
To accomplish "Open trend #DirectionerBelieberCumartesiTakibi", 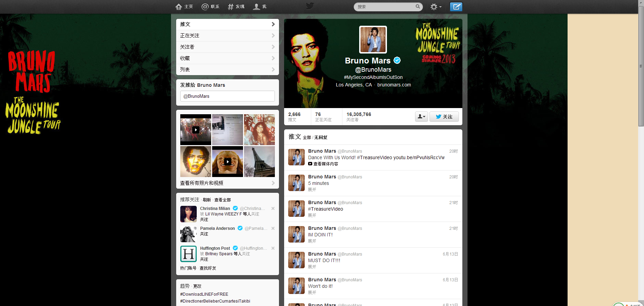I will point(215,301).
